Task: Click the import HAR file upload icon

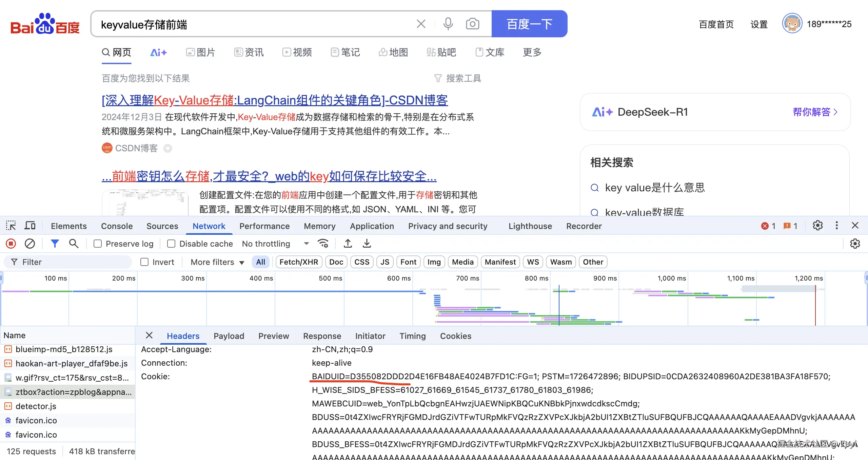Action: [x=348, y=244]
